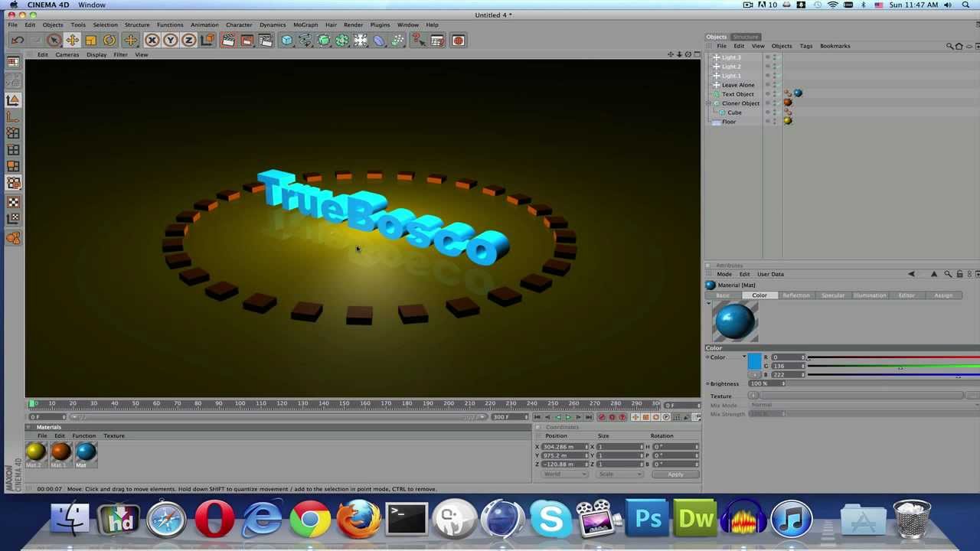This screenshot has width=980, height=551.
Task: Open the Function menu in Materials panel
Action: pyautogui.click(x=84, y=435)
